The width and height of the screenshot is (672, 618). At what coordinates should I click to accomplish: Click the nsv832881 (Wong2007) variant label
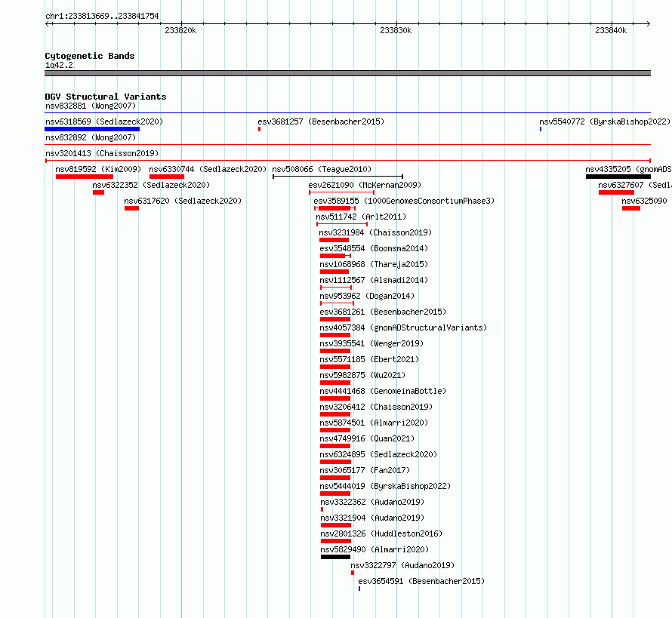click(x=91, y=106)
